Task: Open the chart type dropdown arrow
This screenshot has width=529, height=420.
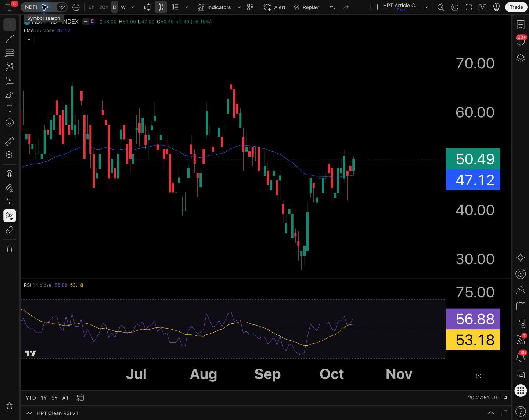Action: (186, 7)
